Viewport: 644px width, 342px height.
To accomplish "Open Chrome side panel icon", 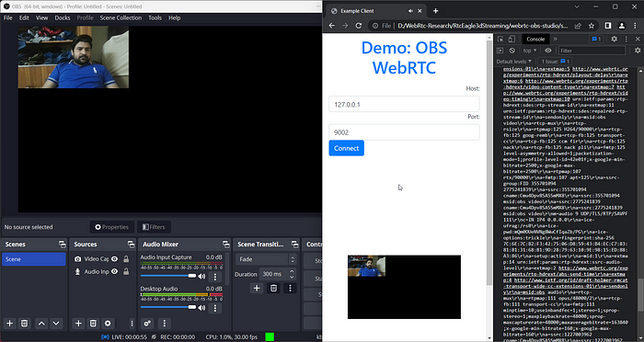I will pos(608,26).
